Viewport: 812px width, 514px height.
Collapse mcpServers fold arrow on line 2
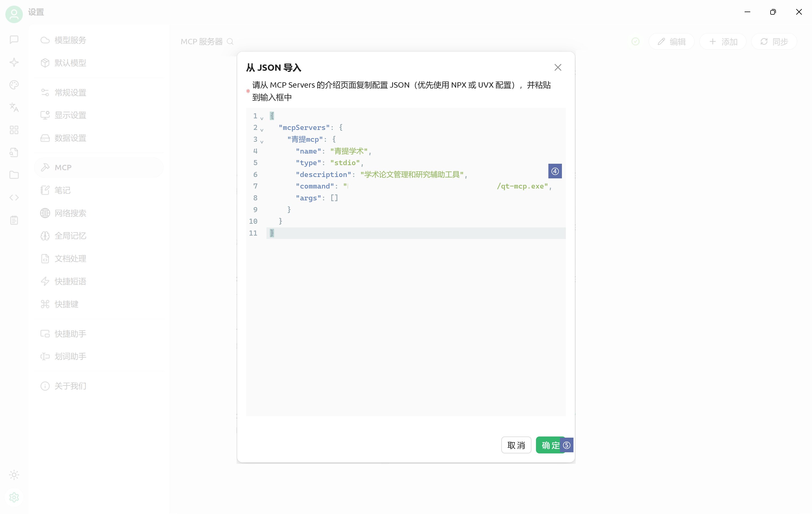(x=262, y=130)
